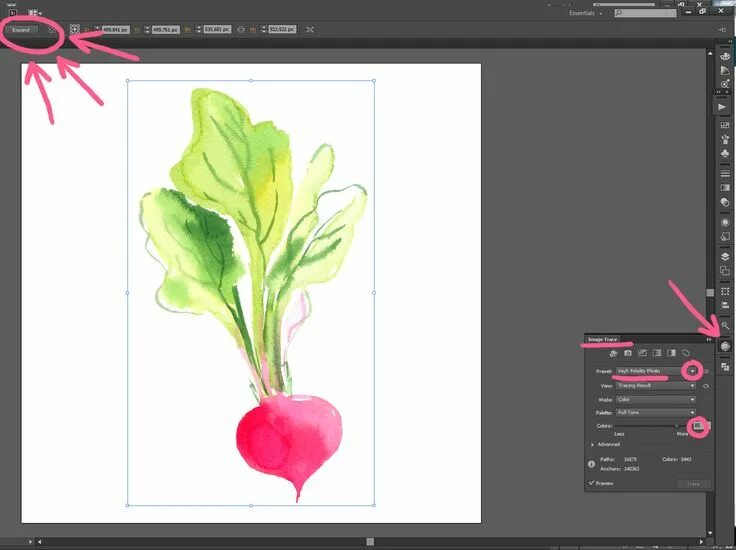This screenshot has width=736, height=550.
Task: Select the Image Trace panel tab
Action: point(602,339)
